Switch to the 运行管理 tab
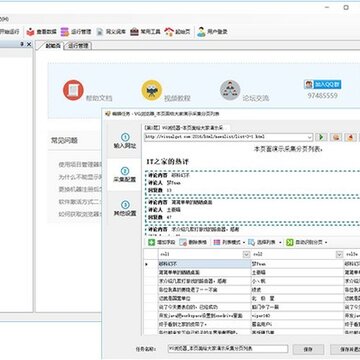Viewport: 360px width, 360px height. tap(79, 46)
